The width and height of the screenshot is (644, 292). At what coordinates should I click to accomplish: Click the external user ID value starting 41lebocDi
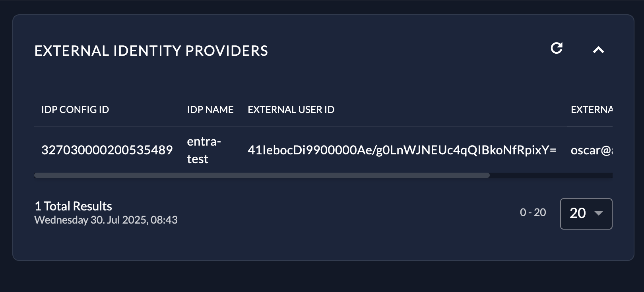tap(402, 150)
